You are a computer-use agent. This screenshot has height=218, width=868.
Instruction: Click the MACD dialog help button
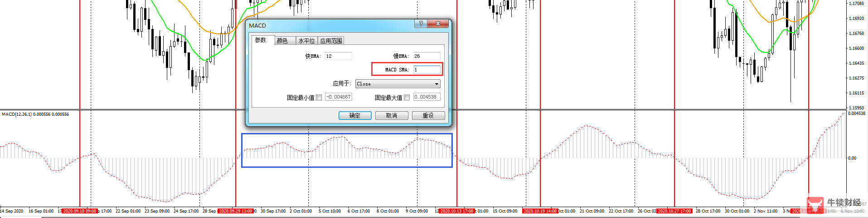coord(421,24)
